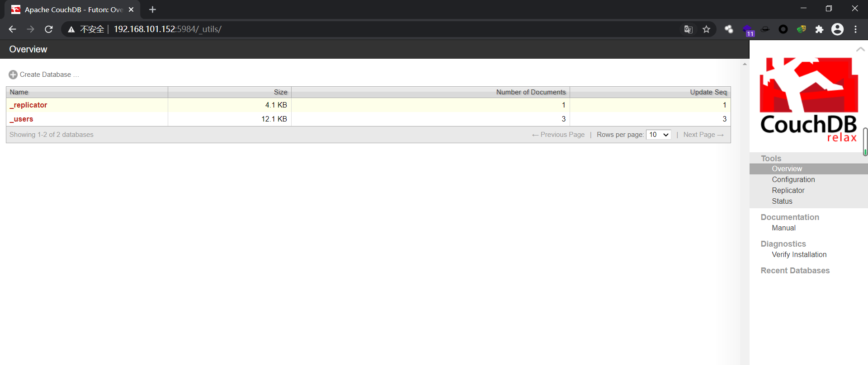Click the vertical scrollbar thumb at the right edge
The width and height of the screenshot is (868, 365).
(x=865, y=141)
